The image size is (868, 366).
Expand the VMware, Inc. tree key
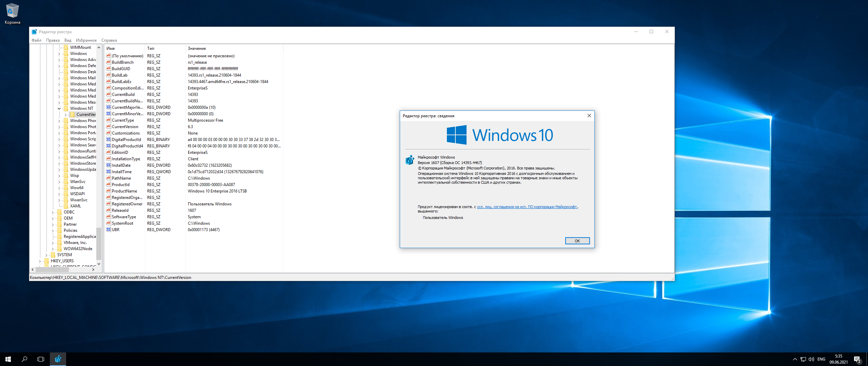point(53,243)
